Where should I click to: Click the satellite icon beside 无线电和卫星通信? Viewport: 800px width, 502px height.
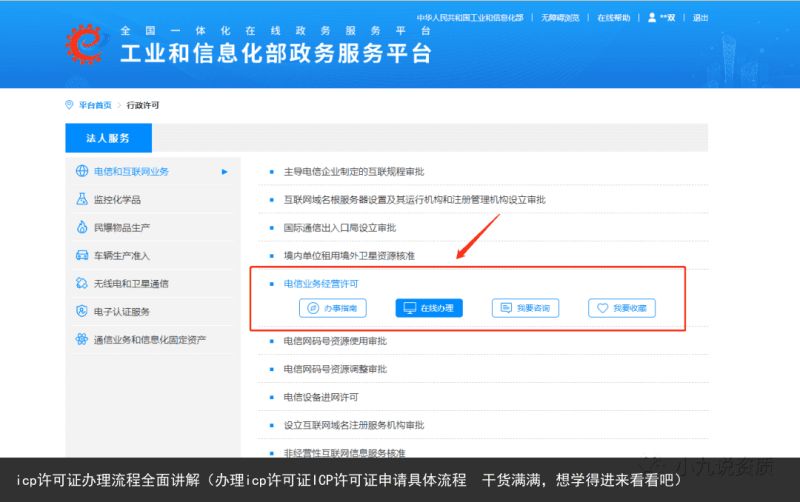point(82,283)
